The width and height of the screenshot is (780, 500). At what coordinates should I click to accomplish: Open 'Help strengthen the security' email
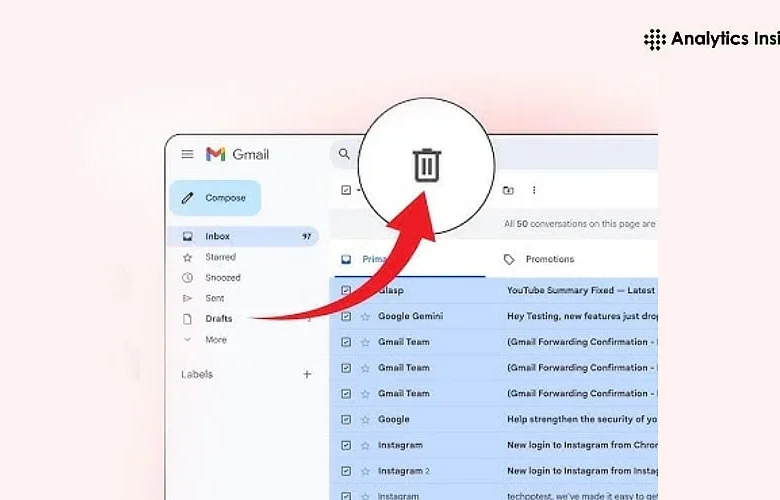(x=582, y=419)
